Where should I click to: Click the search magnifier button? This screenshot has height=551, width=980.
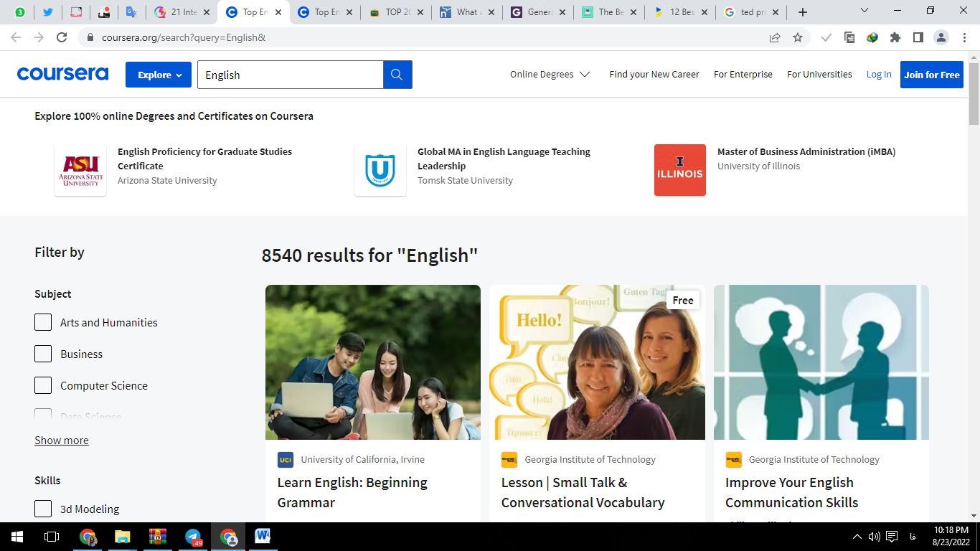[397, 75]
